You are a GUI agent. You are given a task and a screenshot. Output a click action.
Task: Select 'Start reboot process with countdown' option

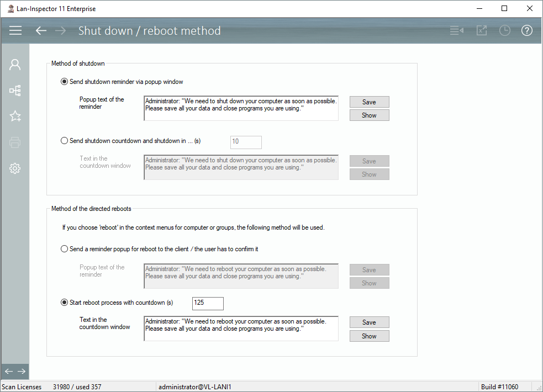[65, 303]
